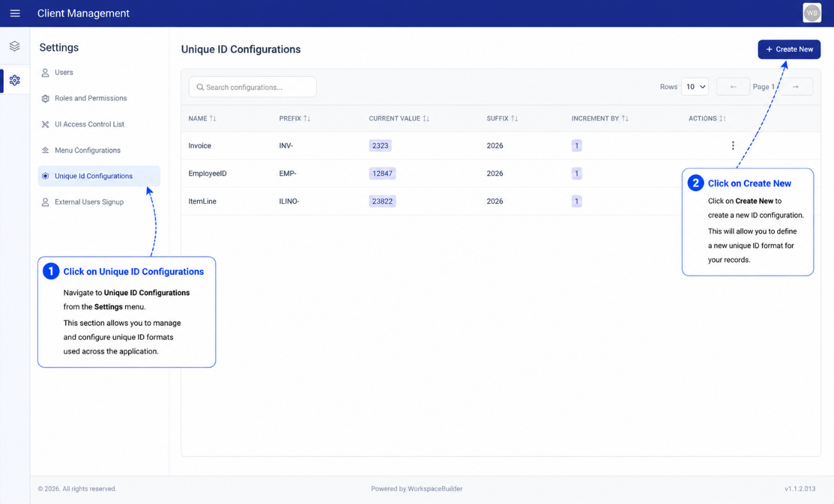Open the hamburger menu icon
The height and width of the screenshot is (504, 834).
(15, 13)
